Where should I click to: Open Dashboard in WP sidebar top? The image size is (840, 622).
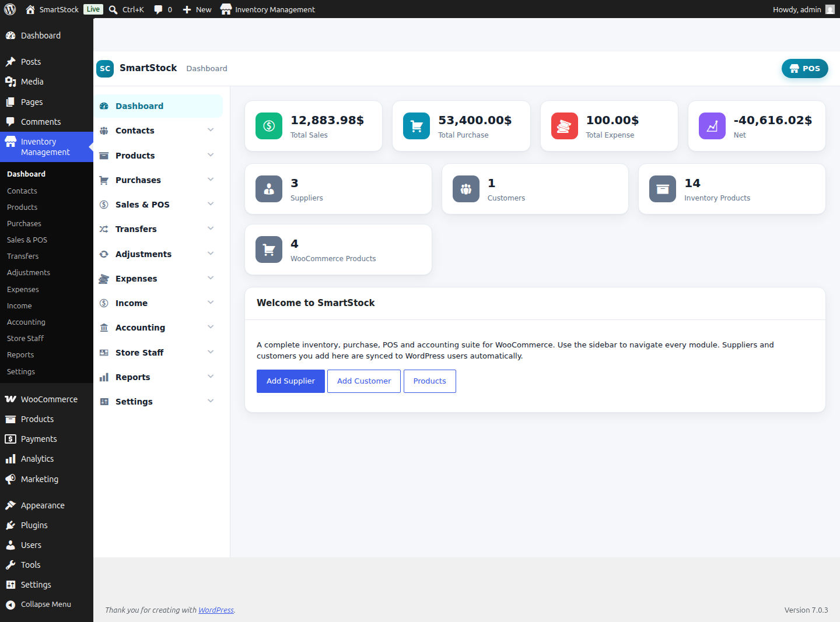click(x=47, y=36)
